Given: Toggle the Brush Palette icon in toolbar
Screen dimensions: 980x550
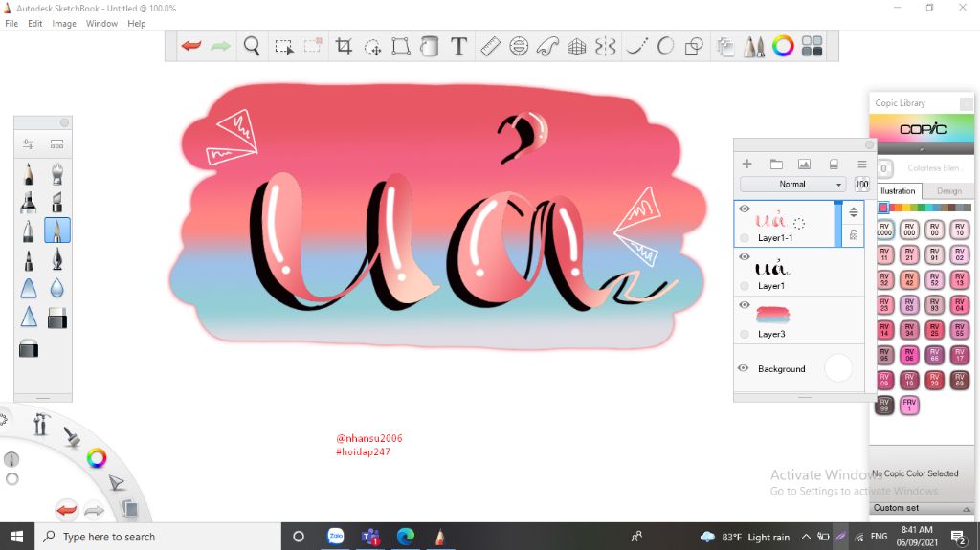Looking at the screenshot, I should (754, 46).
